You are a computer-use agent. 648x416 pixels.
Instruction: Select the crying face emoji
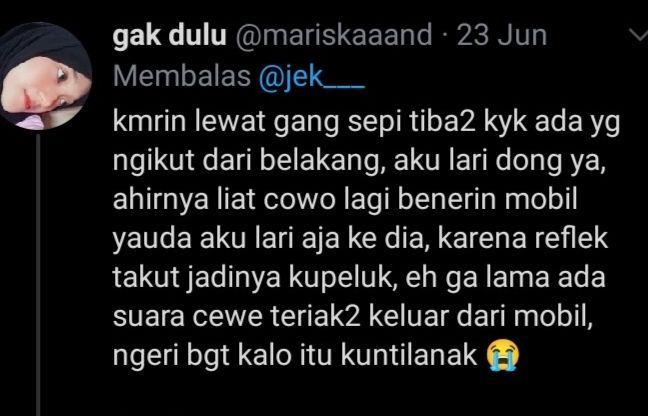503,355
